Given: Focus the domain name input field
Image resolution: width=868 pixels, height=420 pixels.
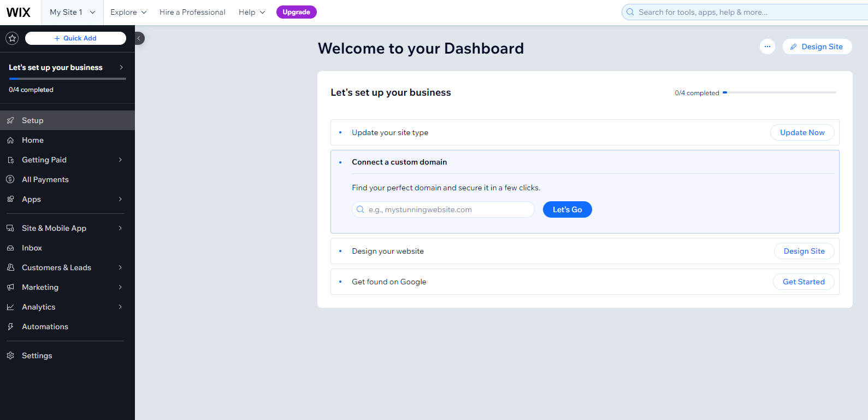Looking at the screenshot, I should 443,209.
